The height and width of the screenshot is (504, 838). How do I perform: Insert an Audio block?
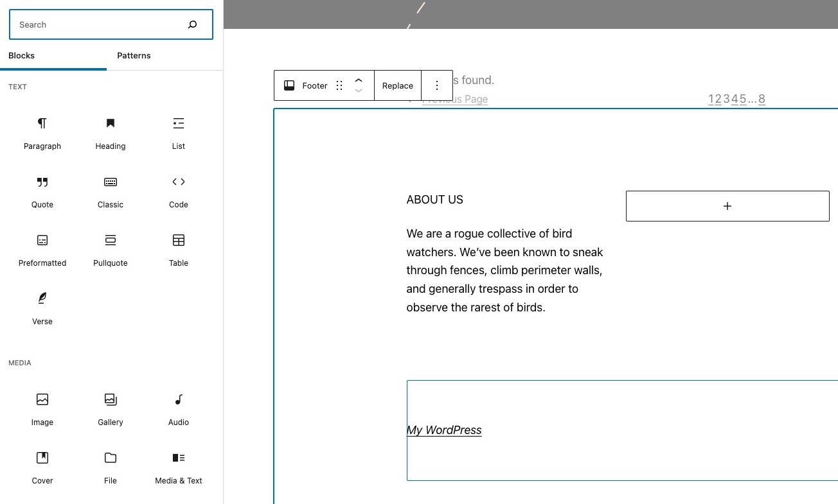pos(179,410)
